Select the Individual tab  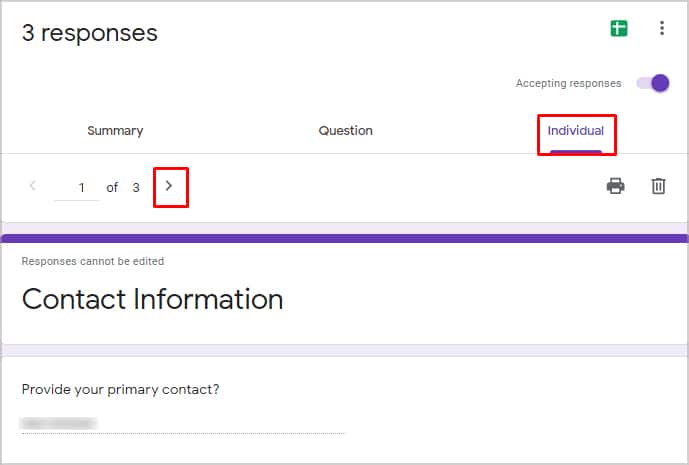[x=576, y=131]
